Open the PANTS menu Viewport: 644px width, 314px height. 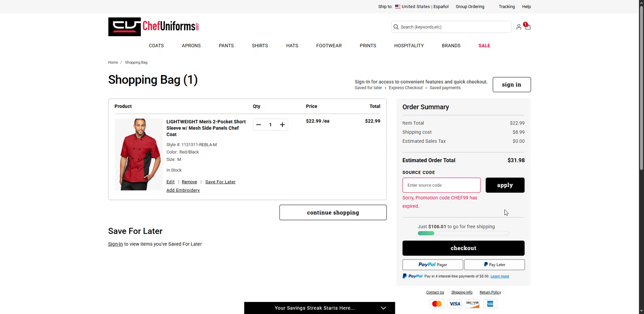(x=226, y=45)
